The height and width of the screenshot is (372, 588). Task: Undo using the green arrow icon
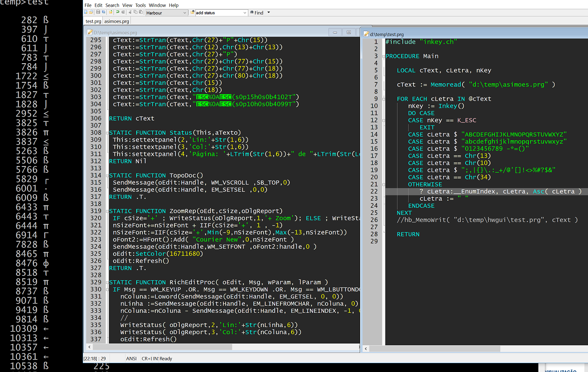tap(118, 12)
